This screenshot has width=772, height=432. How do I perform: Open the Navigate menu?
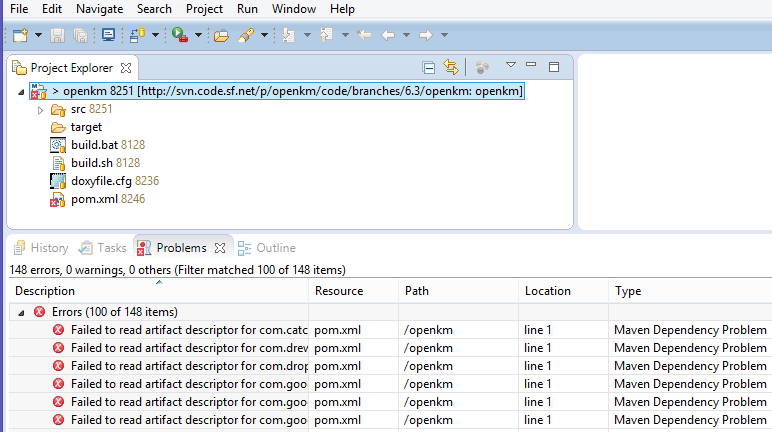(x=100, y=9)
